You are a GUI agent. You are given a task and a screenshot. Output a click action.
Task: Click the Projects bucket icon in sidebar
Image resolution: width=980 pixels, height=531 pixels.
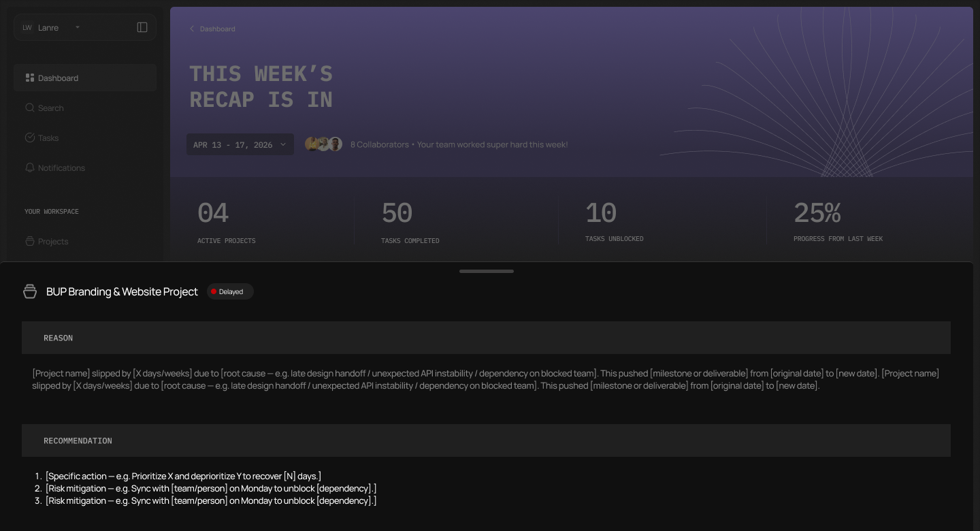[30, 241]
